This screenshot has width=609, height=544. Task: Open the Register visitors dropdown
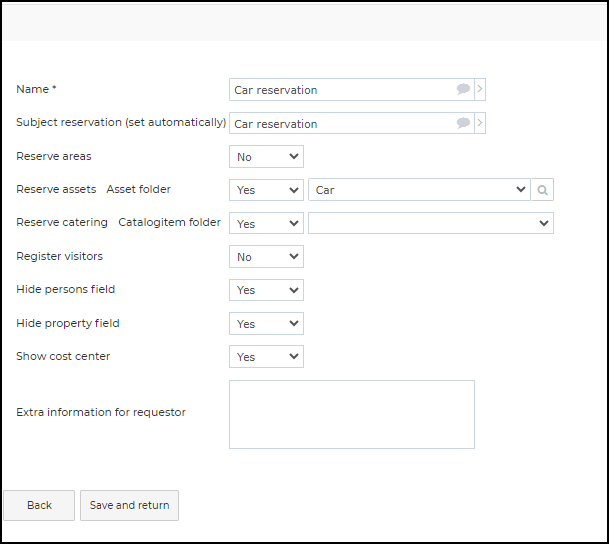[x=266, y=257]
